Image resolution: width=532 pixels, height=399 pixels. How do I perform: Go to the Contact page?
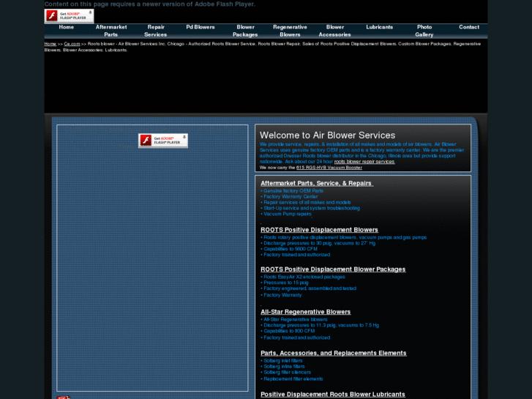click(469, 27)
